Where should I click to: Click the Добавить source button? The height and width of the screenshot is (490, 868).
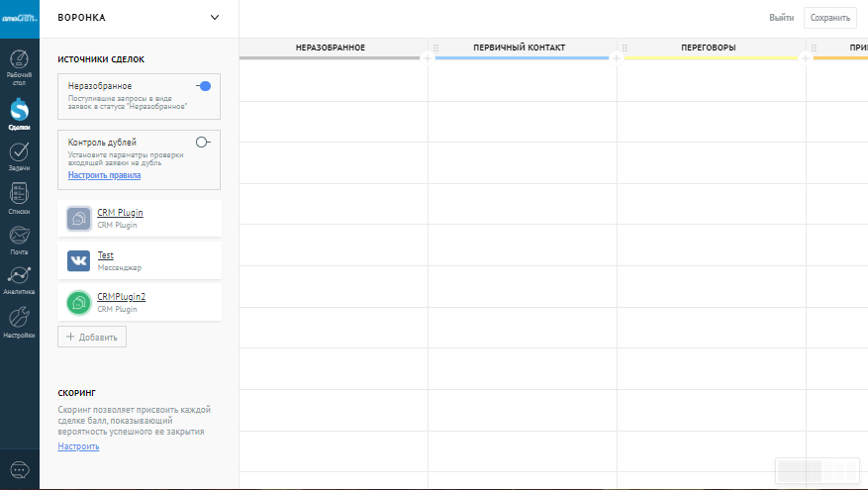pos(92,337)
